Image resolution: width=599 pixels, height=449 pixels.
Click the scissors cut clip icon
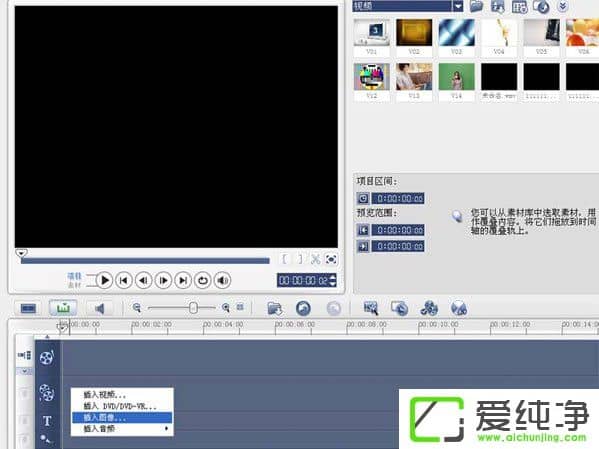coord(316,259)
